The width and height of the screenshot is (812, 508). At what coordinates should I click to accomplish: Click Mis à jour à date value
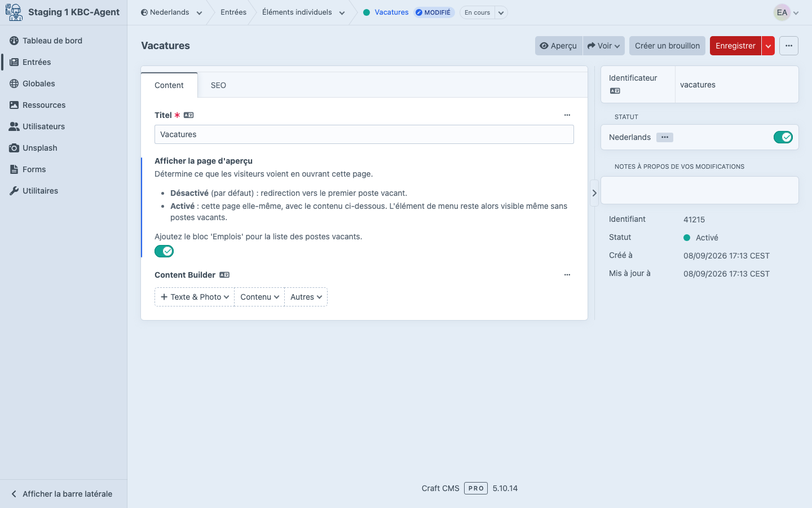[x=726, y=274]
